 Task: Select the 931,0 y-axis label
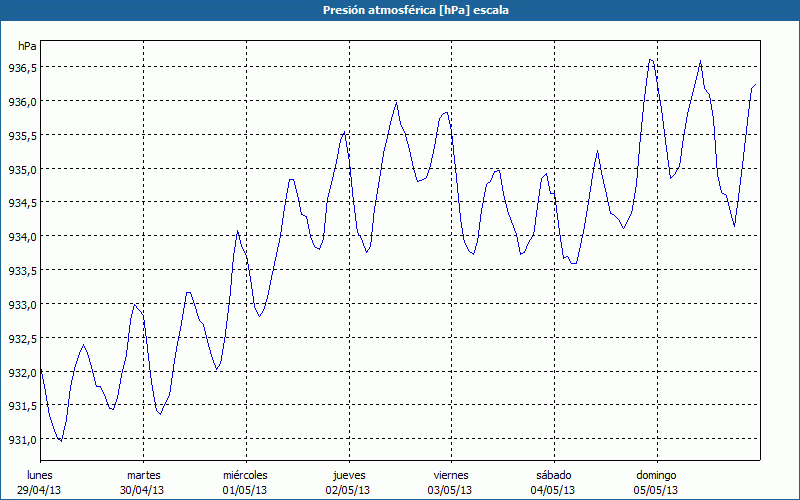[22, 440]
